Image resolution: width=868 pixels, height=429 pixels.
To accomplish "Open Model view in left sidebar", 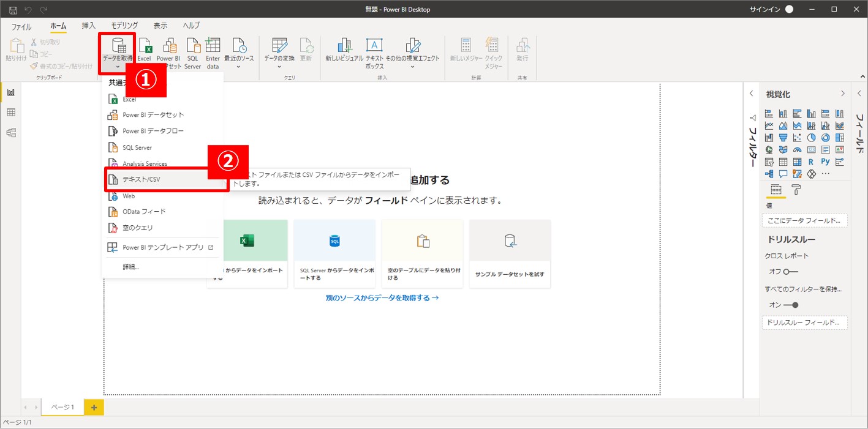I will pyautogui.click(x=10, y=133).
